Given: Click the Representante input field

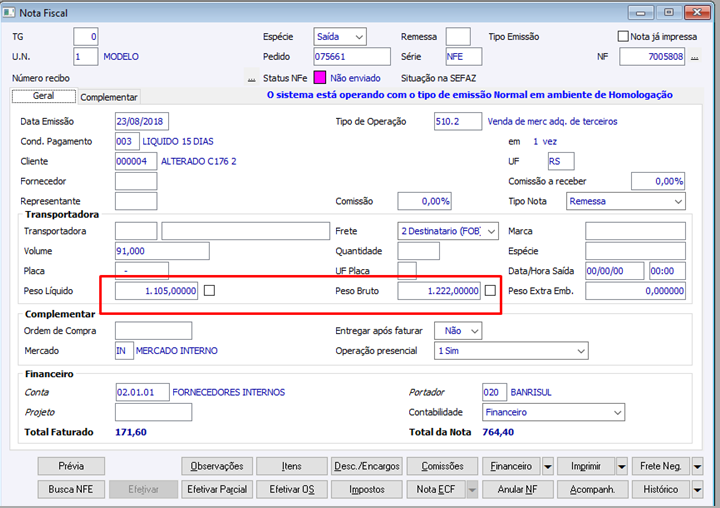Looking at the screenshot, I should [136, 201].
